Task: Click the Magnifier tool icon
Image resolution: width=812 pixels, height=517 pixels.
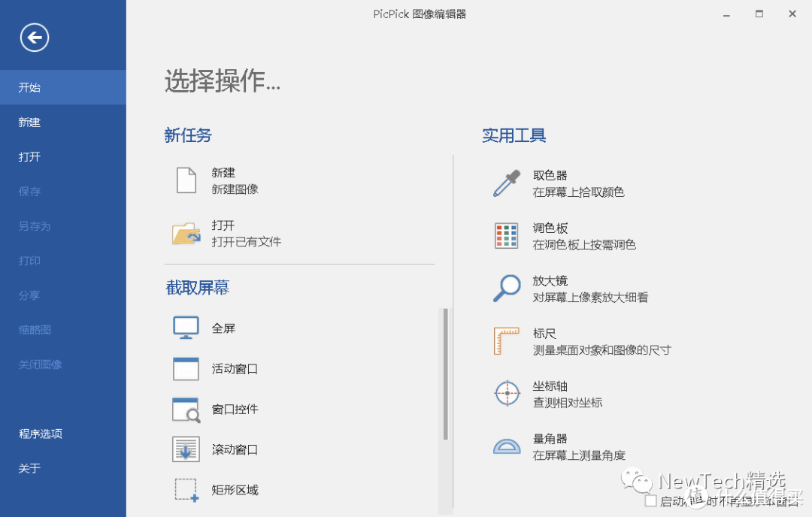Action: (507, 289)
